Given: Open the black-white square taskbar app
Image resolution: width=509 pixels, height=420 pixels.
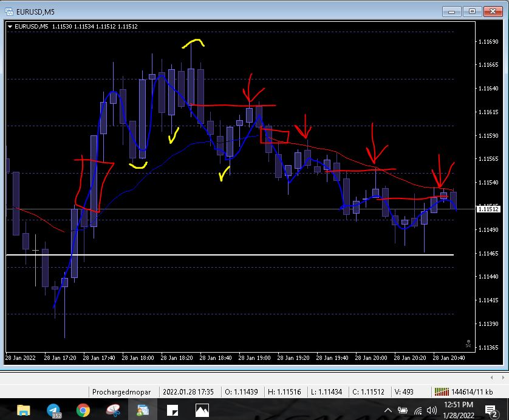Looking at the screenshot, I should 173,410.
